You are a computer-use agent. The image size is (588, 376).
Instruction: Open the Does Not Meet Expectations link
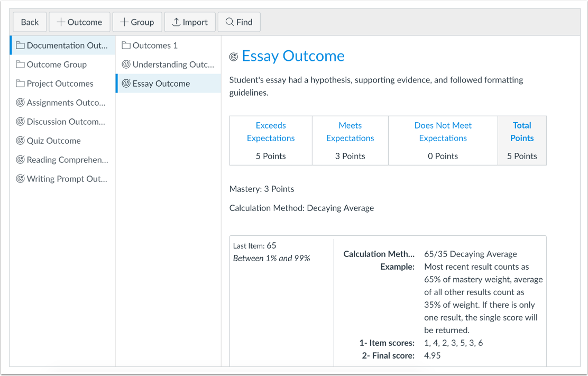tap(443, 132)
